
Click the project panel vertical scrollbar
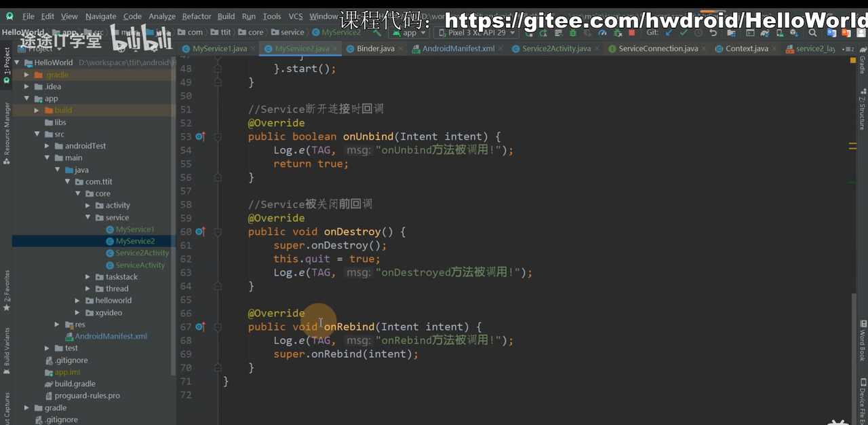click(174, 217)
